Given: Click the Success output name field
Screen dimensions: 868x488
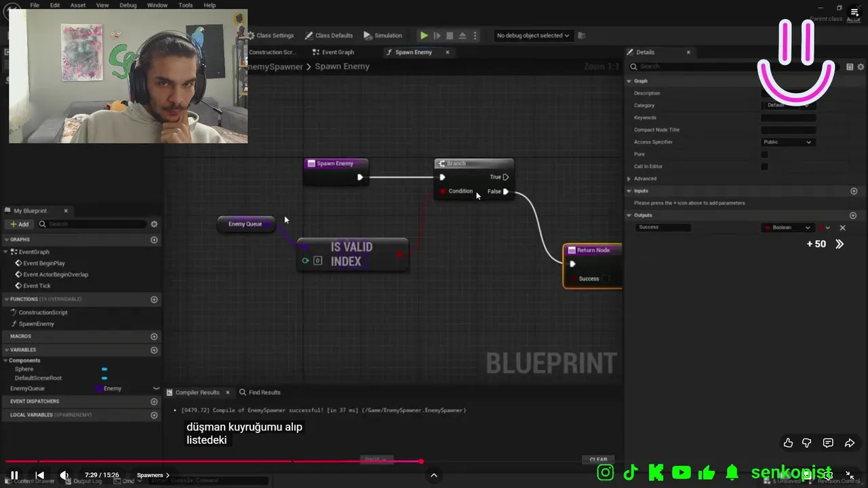Looking at the screenshot, I should pyautogui.click(x=664, y=228).
